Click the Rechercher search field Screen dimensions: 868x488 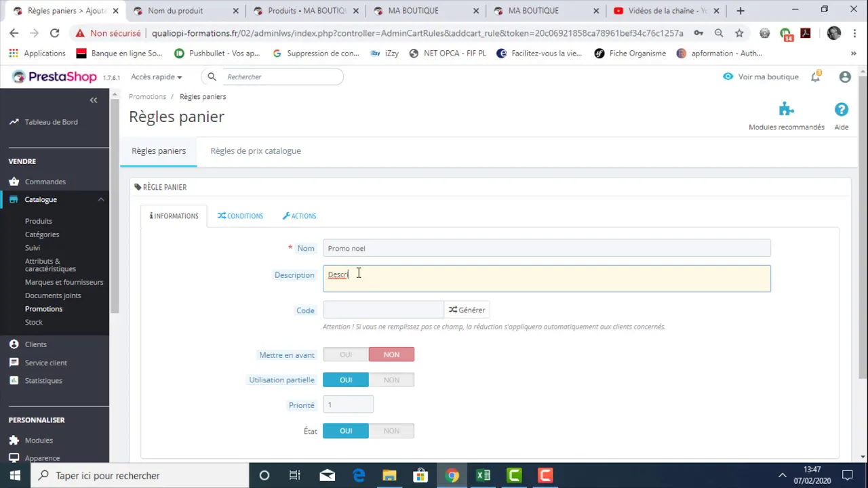click(x=282, y=77)
